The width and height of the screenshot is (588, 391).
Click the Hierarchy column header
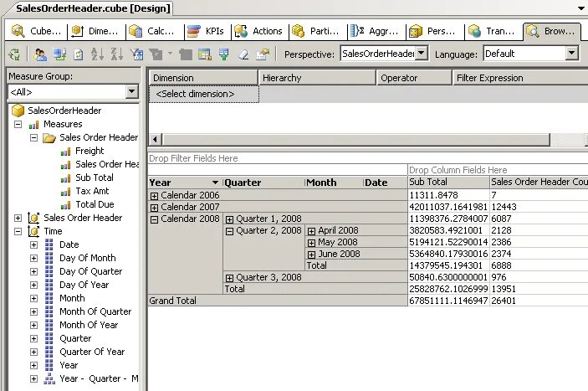click(317, 78)
